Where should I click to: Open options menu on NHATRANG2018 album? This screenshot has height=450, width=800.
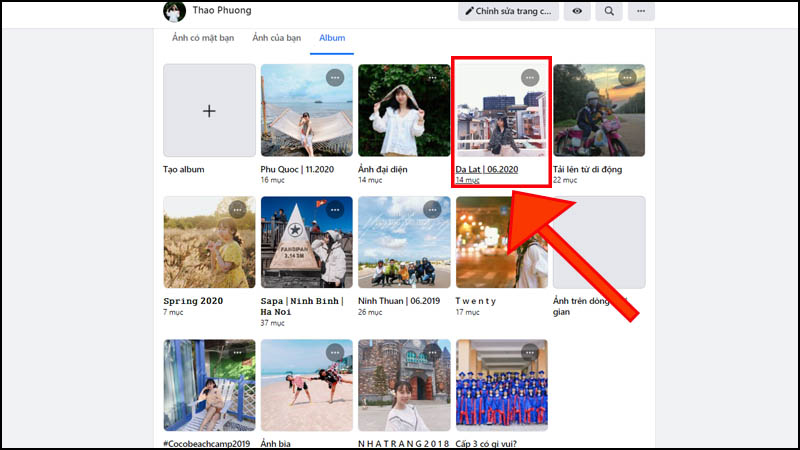(x=432, y=353)
